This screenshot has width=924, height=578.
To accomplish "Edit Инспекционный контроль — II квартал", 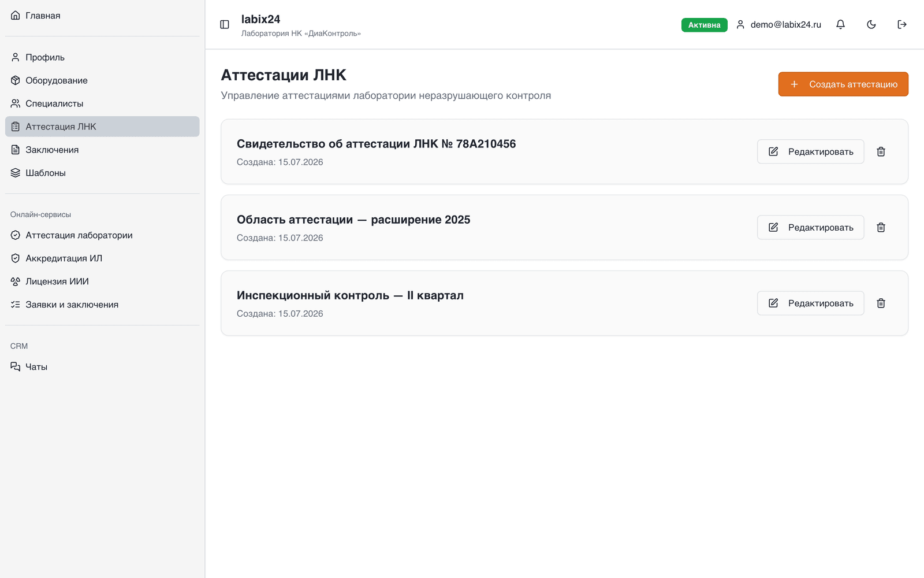I will [810, 303].
